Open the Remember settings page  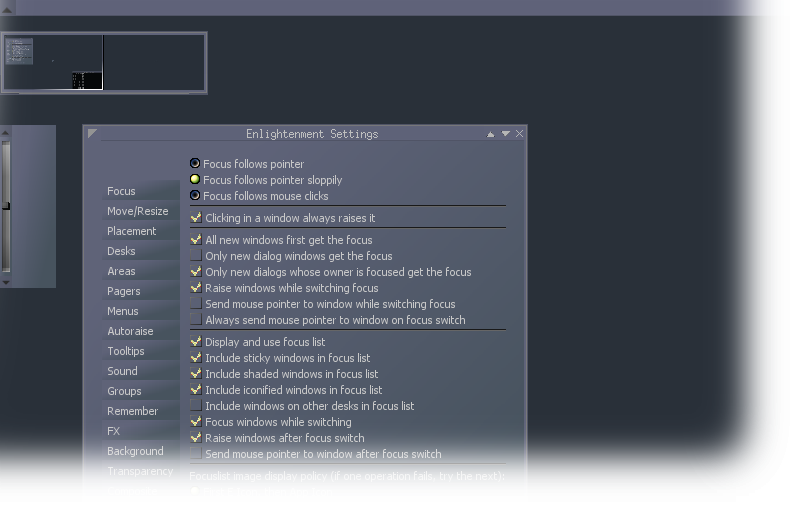(x=141, y=411)
